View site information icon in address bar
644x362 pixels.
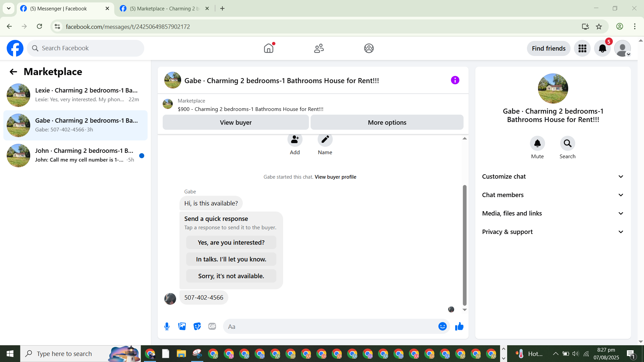pos(57,26)
